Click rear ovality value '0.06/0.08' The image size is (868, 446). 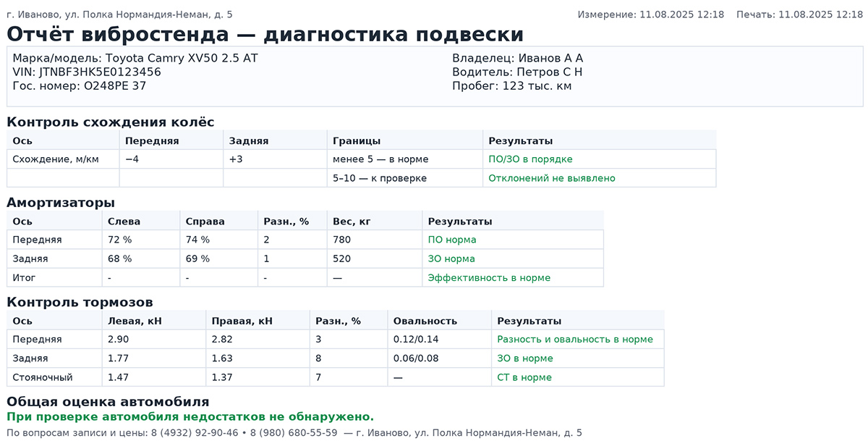click(416, 358)
